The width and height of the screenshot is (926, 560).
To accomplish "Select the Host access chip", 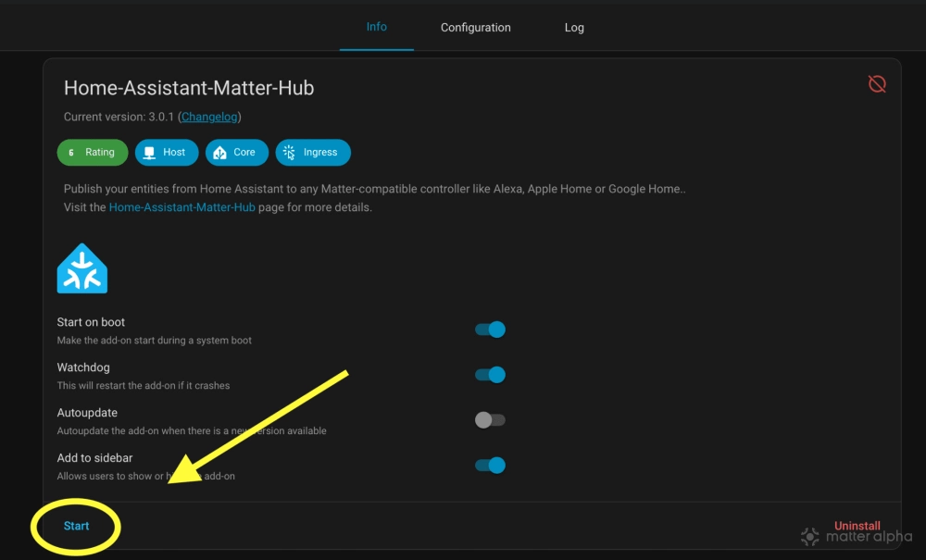I will [166, 153].
